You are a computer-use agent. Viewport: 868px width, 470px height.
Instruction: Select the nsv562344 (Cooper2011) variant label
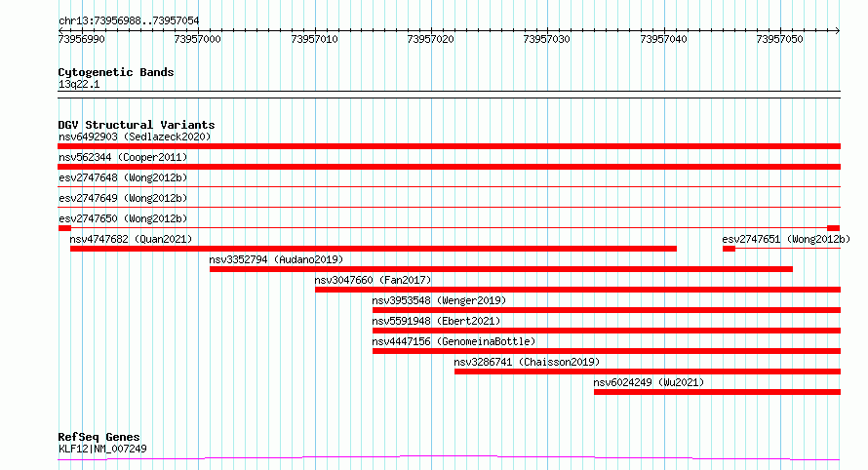tap(123, 157)
